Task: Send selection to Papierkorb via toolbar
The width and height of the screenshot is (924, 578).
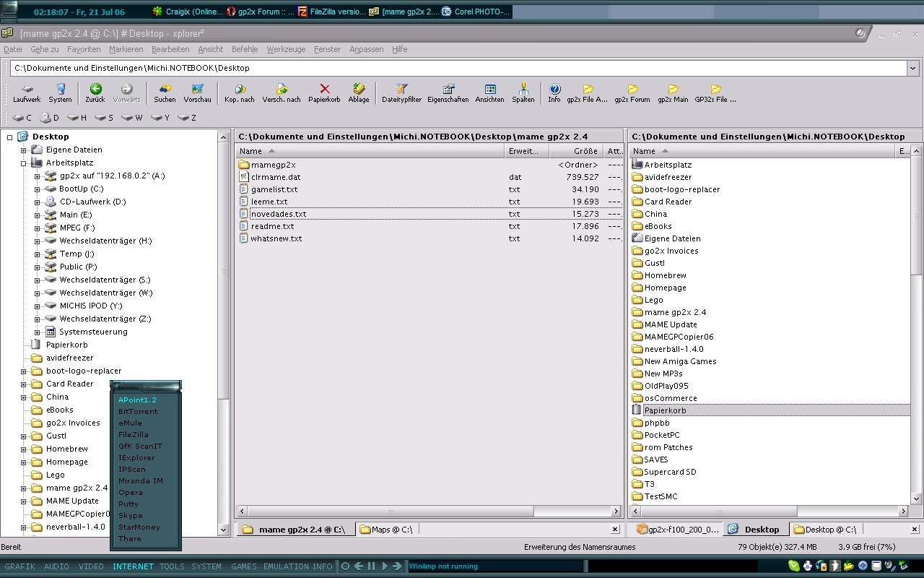Action: [x=324, y=93]
